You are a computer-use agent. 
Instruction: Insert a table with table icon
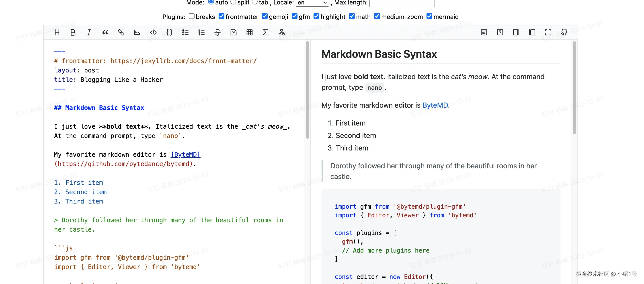tap(249, 33)
